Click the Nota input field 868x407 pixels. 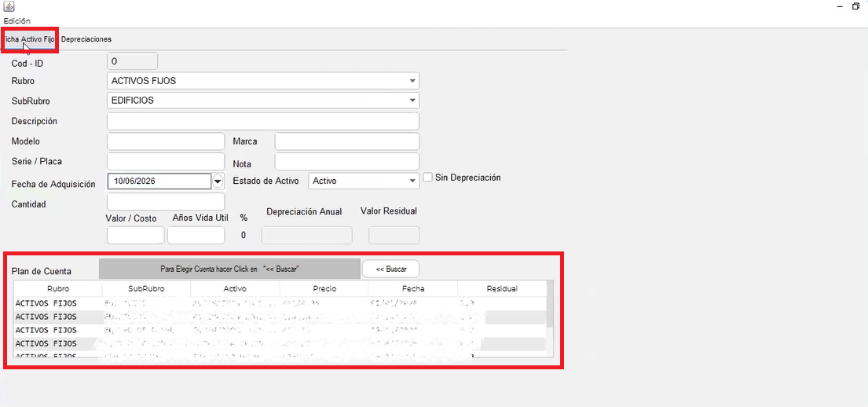pos(347,162)
